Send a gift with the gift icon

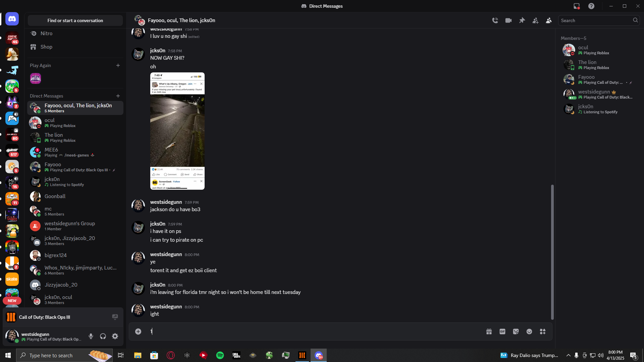[x=489, y=331]
